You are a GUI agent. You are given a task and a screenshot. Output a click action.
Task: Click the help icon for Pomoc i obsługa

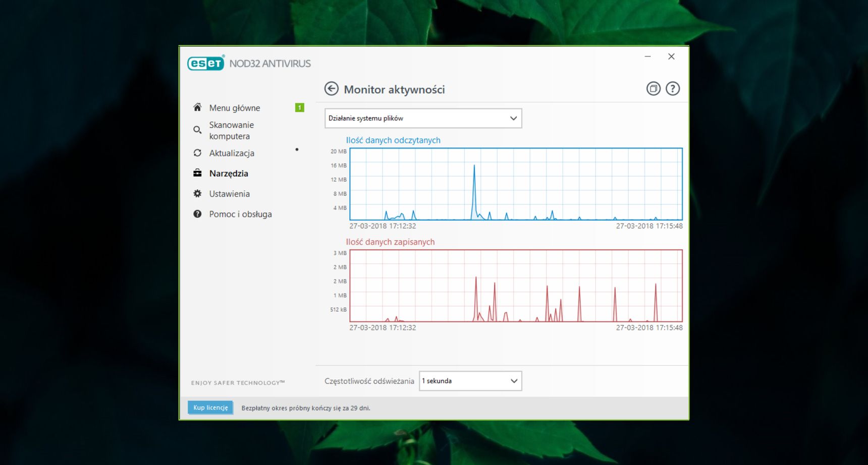(197, 214)
